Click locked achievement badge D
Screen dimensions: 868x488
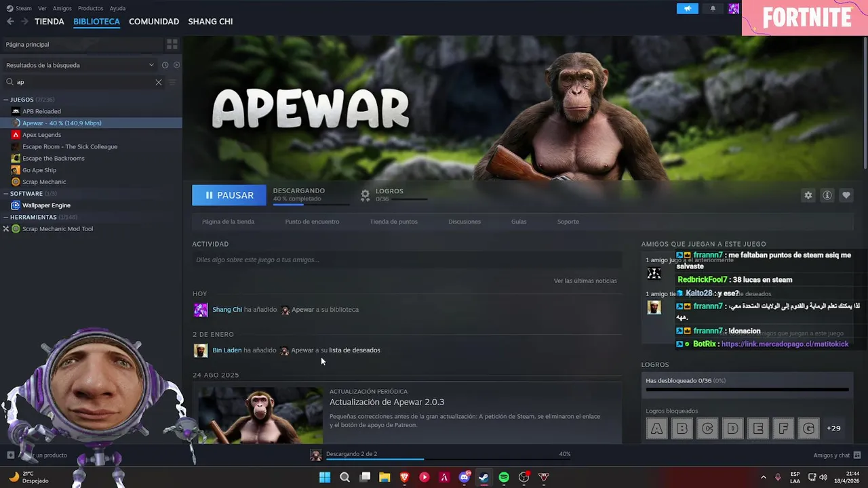(732, 428)
